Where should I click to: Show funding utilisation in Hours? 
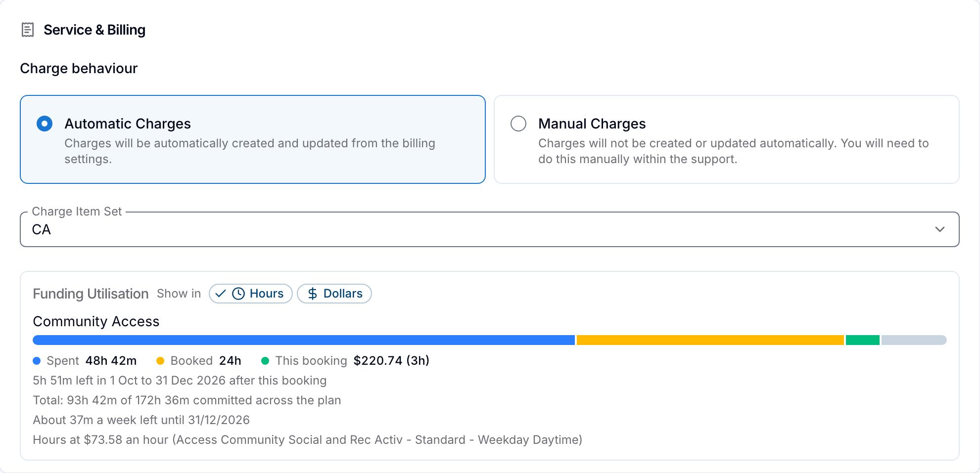tap(251, 294)
